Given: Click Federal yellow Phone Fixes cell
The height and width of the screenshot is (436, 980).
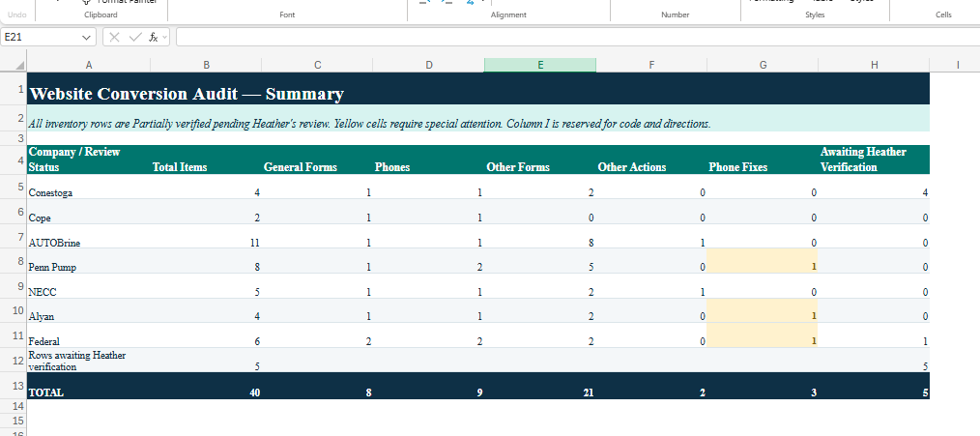Looking at the screenshot, I should [763, 335].
